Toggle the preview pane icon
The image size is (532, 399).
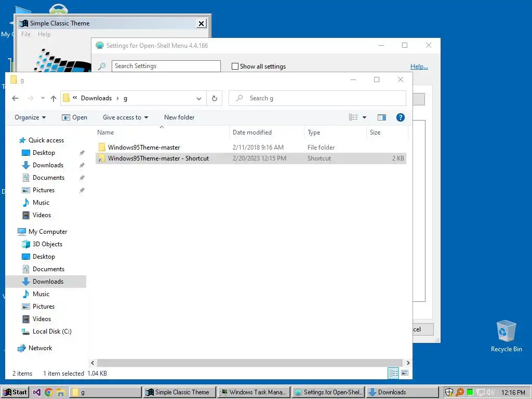pyautogui.click(x=382, y=117)
